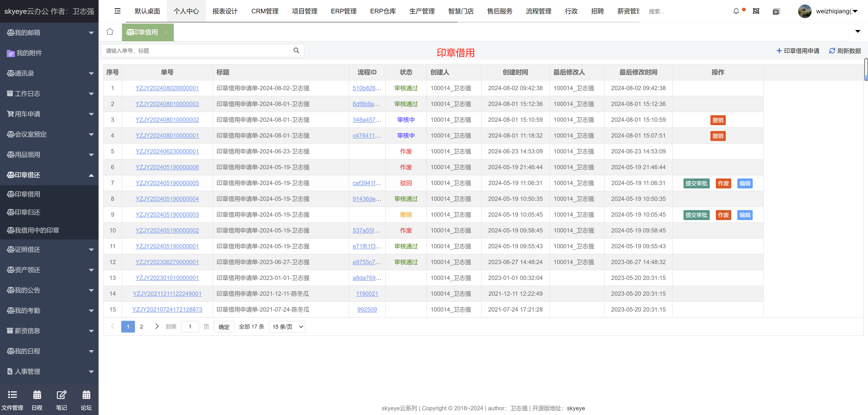Expand 用车申请 sidebar menu
The width and height of the screenshot is (868, 415).
coord(49,114)
